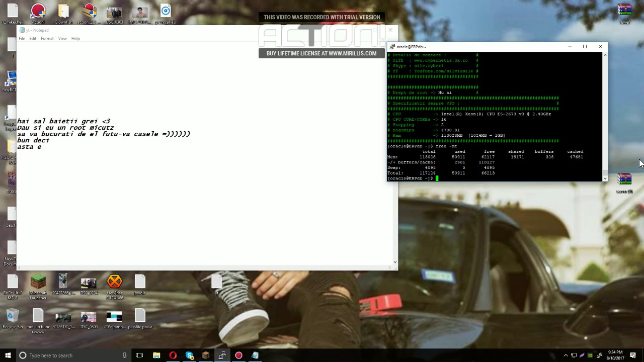
Task: Open the 12mikechek text file
Action: 12,14
